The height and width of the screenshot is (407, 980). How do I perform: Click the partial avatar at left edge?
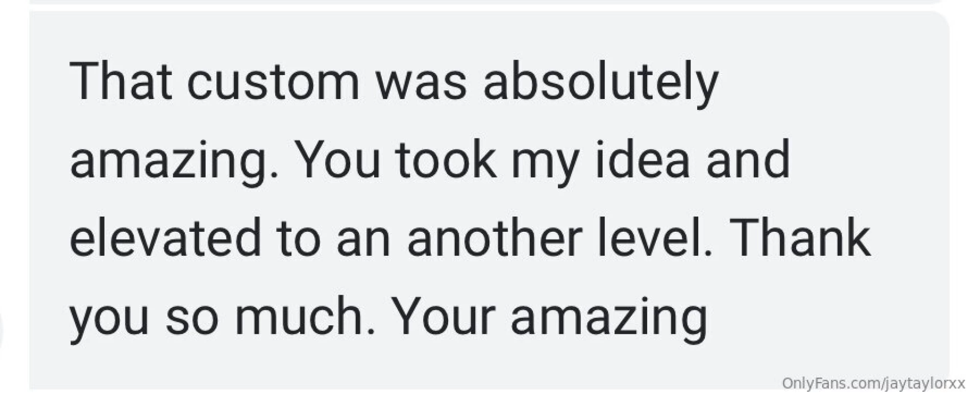(2, 329)
